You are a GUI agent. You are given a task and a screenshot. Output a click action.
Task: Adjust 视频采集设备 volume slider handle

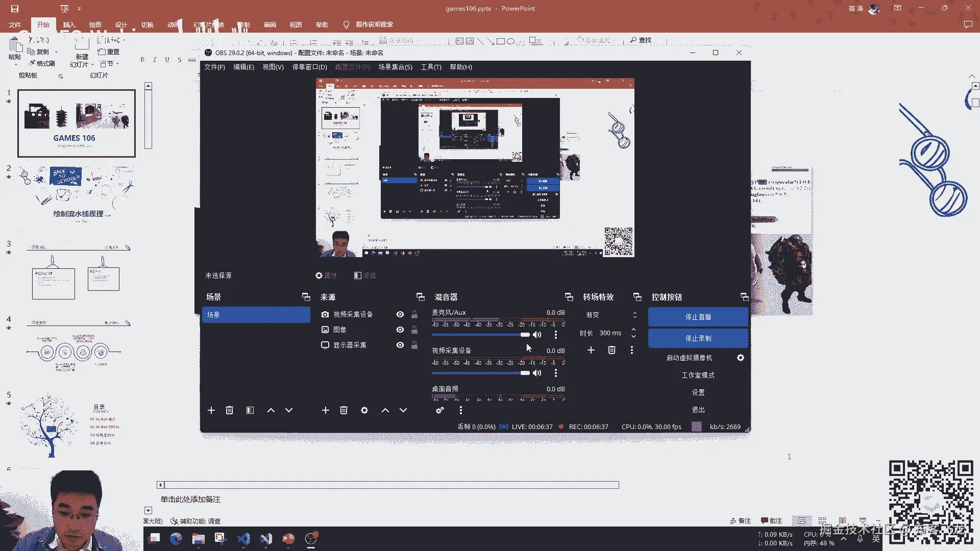tap(525, 373)
